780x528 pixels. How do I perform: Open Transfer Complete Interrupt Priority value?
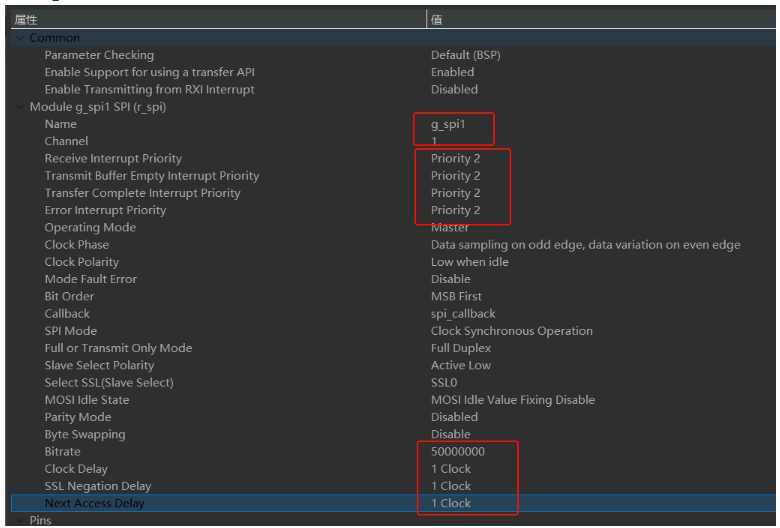point(455,193)
